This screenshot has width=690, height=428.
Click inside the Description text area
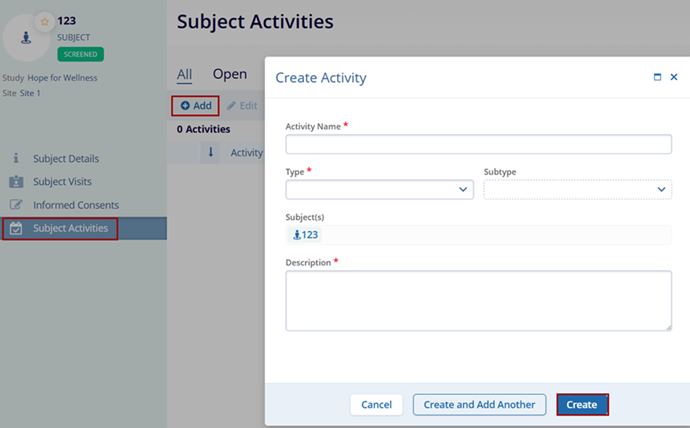pyautogui.click(x=478, y=300)
